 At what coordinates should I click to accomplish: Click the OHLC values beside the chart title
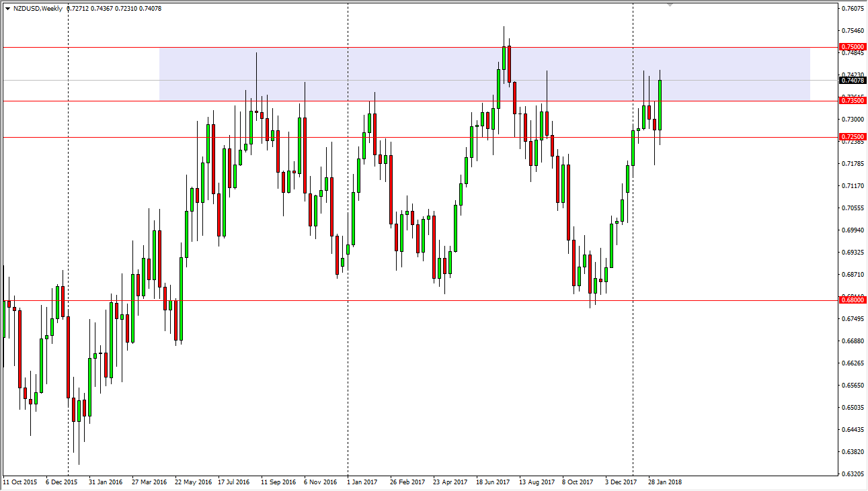tap(114, 9)
